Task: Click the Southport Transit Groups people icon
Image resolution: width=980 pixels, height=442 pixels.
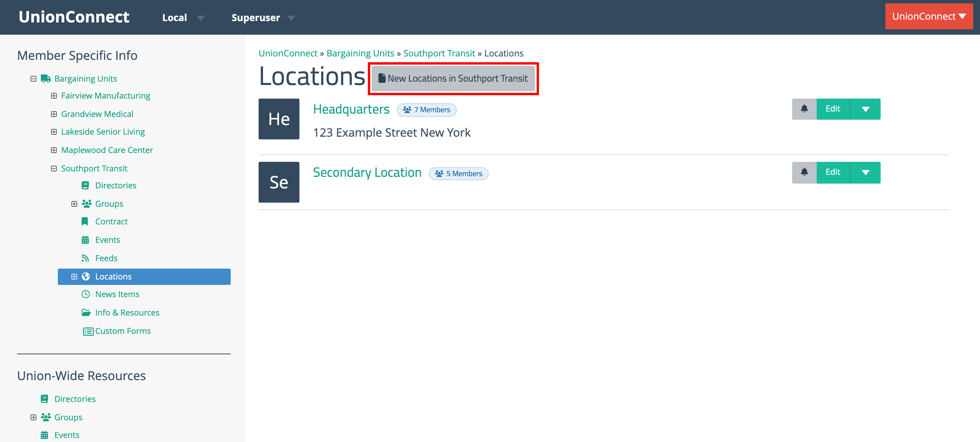Action: [86, 204]
